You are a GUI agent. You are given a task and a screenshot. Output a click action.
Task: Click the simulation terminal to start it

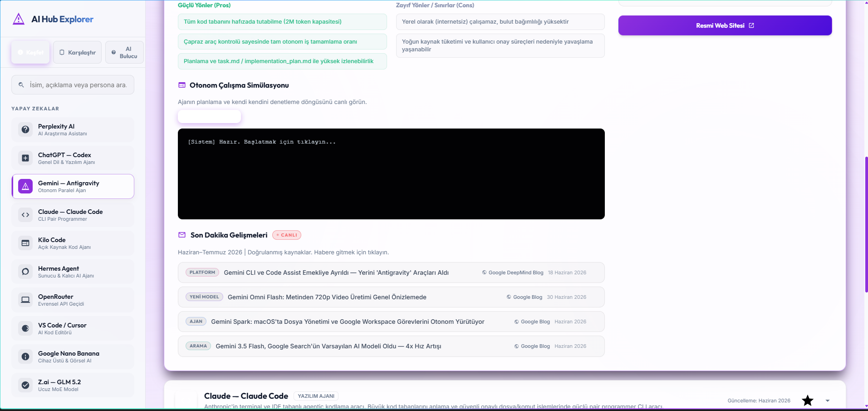pyautogui.click(x=391, y=174)
